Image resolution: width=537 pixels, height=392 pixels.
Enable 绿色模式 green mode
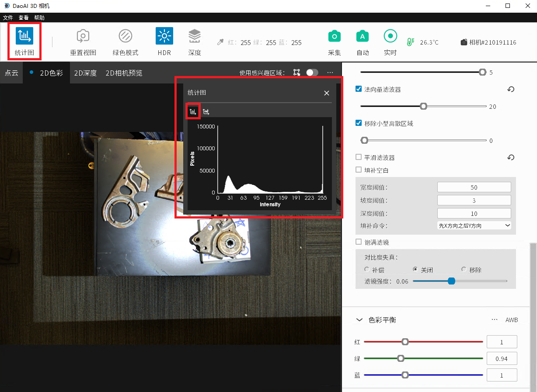[126, 36]
